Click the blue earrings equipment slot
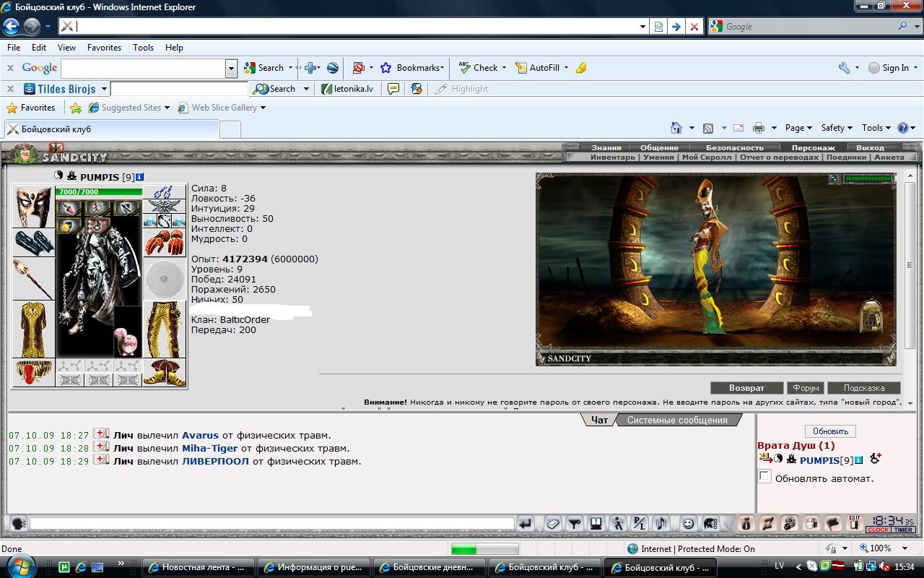This screenshot has width=924, height=578. click(165, 192)
